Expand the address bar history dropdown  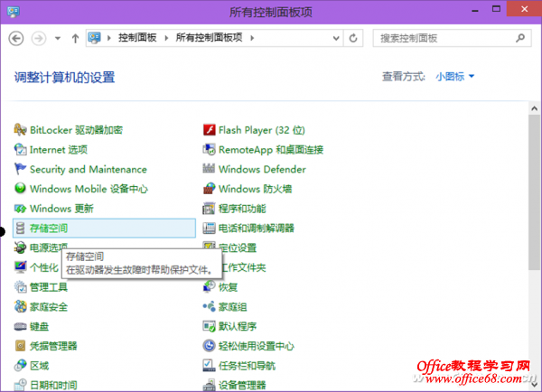(336, 38)
